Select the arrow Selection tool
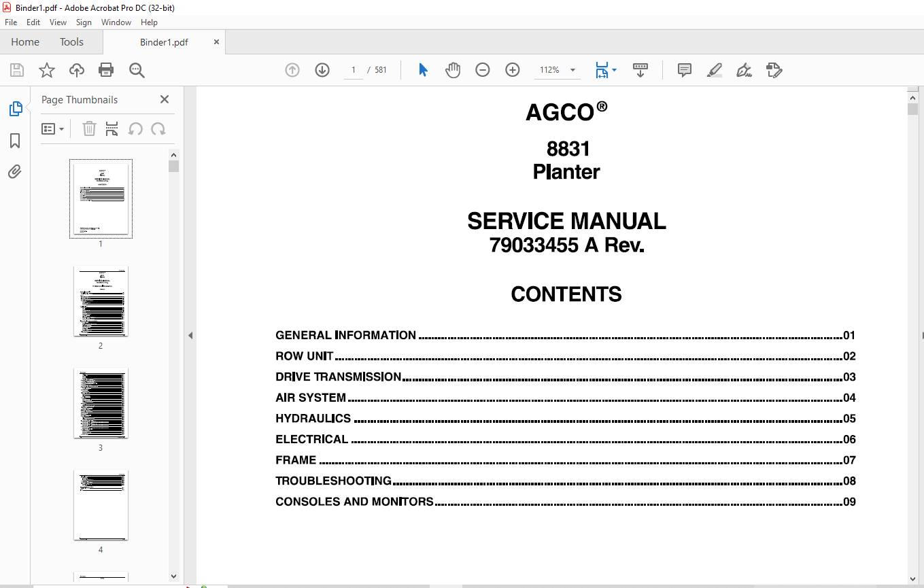Viewport: 924px width, 588px height. point(423,70)
